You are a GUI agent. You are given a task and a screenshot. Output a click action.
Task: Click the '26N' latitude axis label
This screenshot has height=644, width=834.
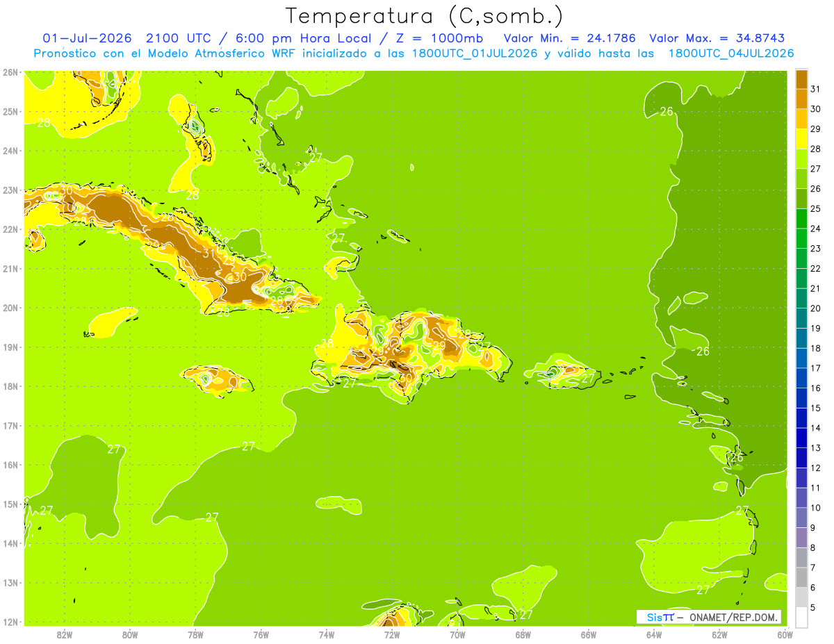10,72
